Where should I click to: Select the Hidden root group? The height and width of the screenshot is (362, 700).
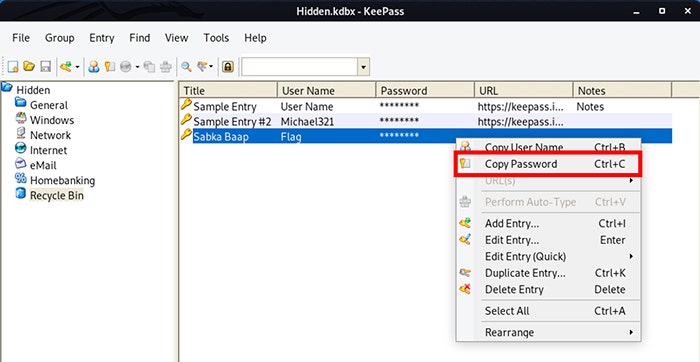coord(33,90)
